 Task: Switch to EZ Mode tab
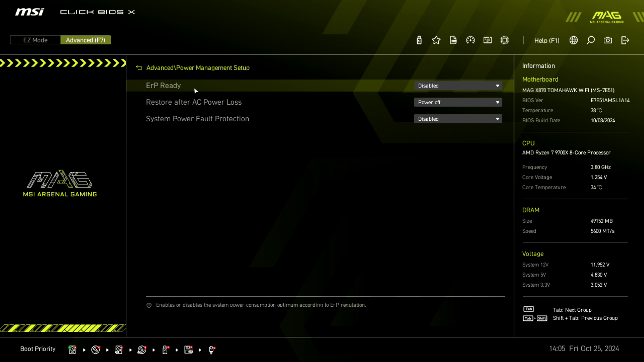35,40
